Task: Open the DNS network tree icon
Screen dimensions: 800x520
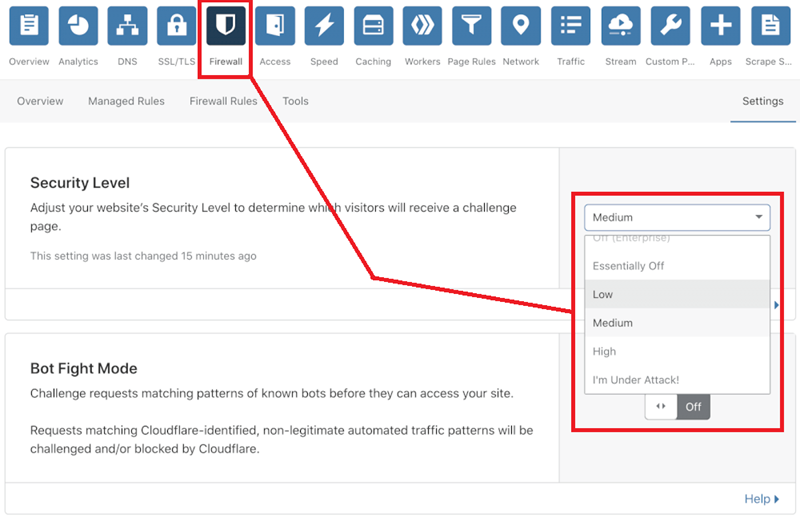Action: (128, 26)
